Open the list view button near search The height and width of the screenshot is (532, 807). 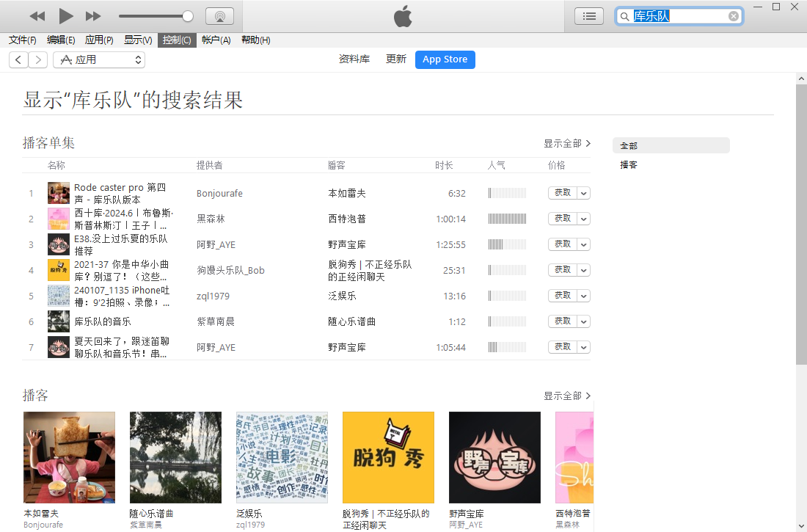[x=589, y=16]
